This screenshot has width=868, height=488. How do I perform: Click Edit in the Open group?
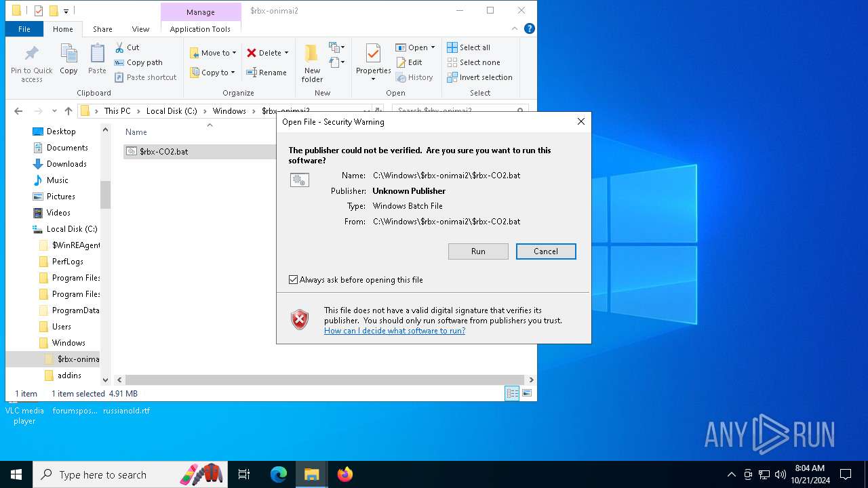pyautogui.click(x=410, y=62)
